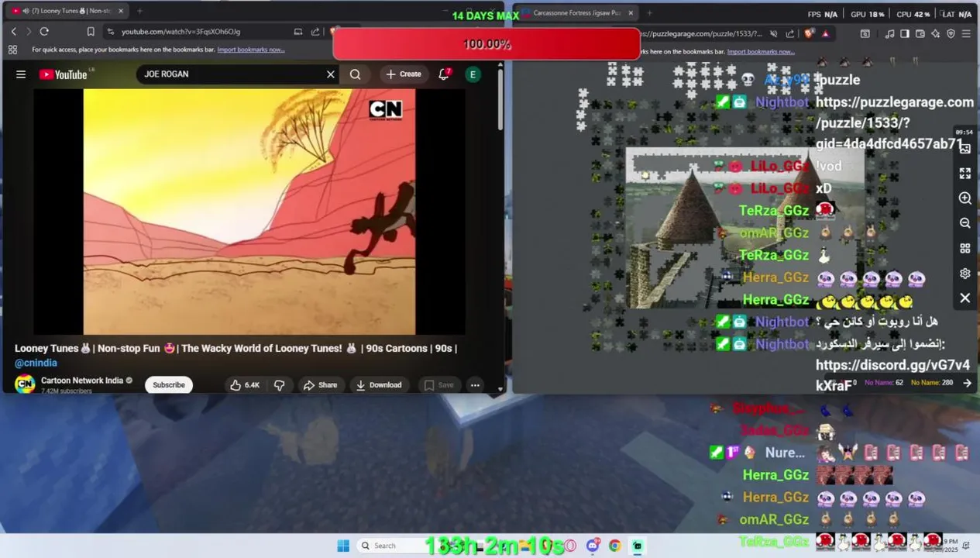Open the Cartoon Network India channel name
980x558 pixels.
[x=82, y=381]
